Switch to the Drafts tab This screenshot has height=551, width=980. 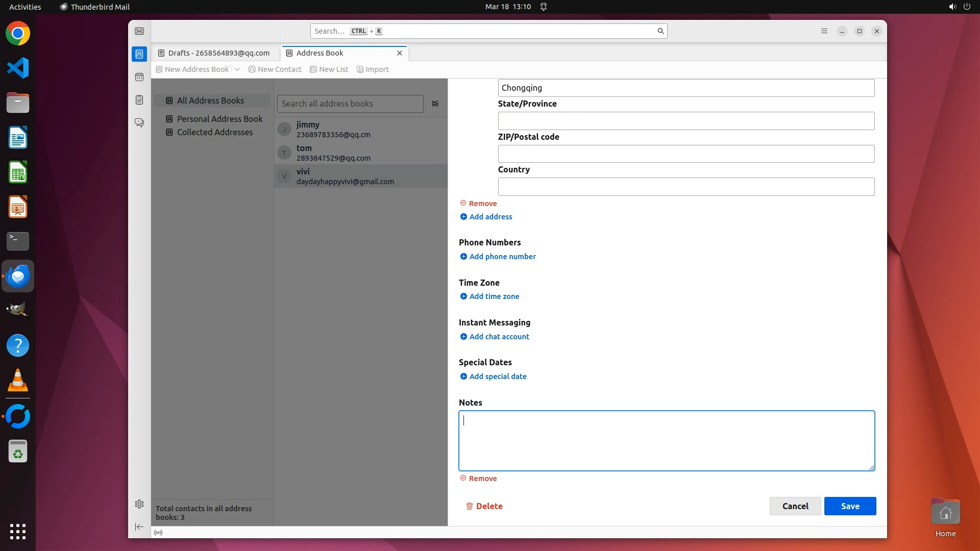point(214,53)
